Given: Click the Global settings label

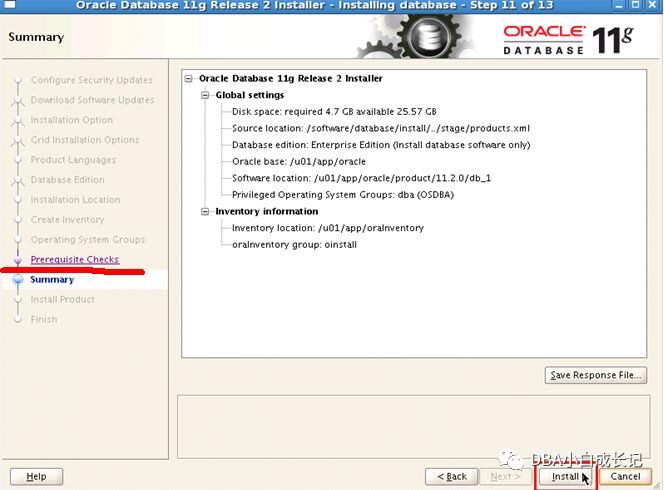Looking at the screenshot, I should coord(250,95).
